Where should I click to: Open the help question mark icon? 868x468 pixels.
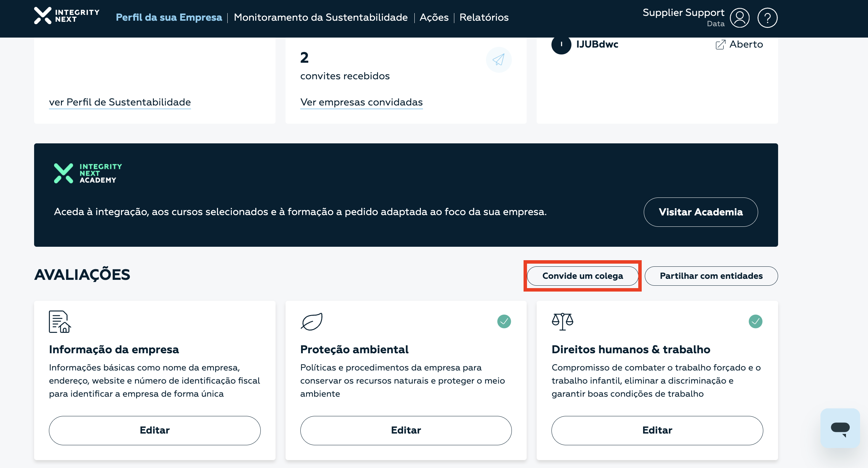767,18
